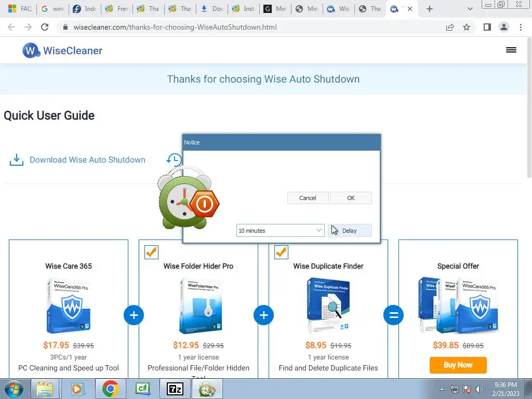The height and width of the screenshot is (399, 532).
Task: Go forward in browser history
Action: pos(28,27)
